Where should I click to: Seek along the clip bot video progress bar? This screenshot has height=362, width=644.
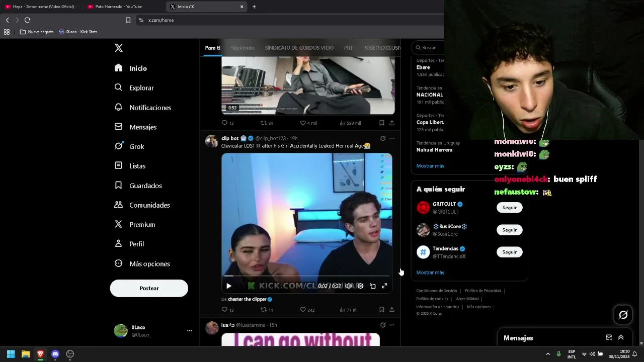point(307,276)
